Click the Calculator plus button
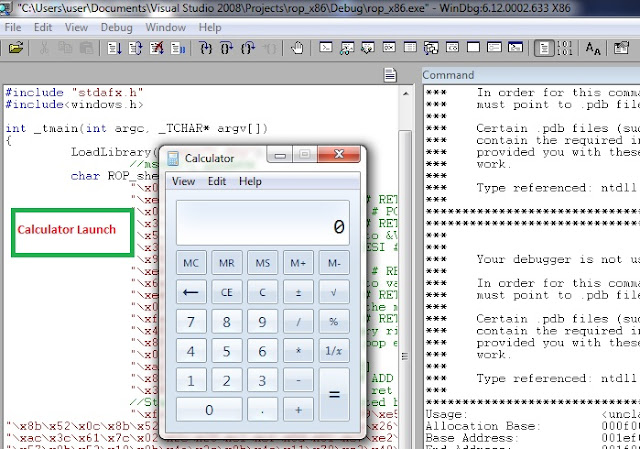The image size is (640, 449). click(x=298, y=409)
